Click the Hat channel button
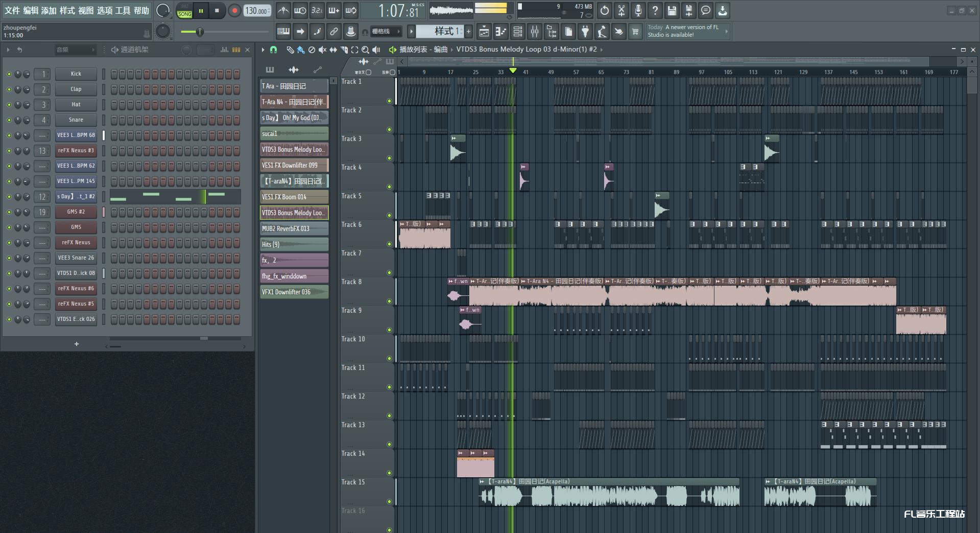The height and width of the screenshot is (533, 980). pyautogui.click(x=76, y=105)
